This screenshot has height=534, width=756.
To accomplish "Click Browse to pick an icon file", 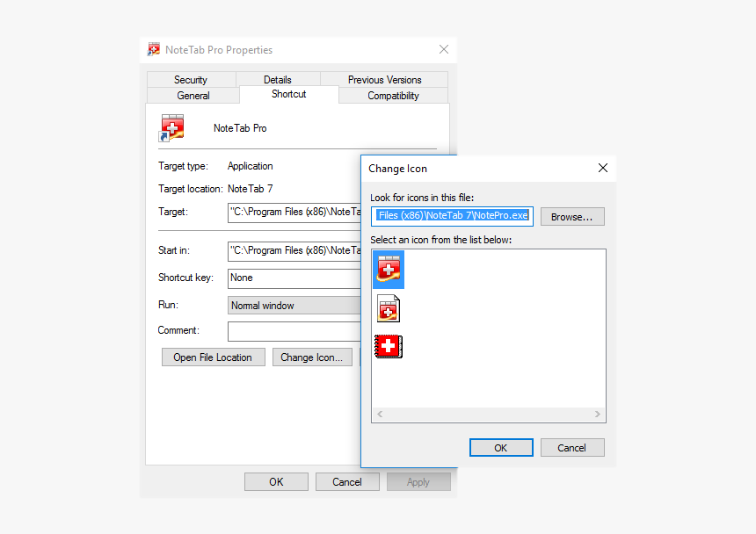I will click(x=572, y=217).
